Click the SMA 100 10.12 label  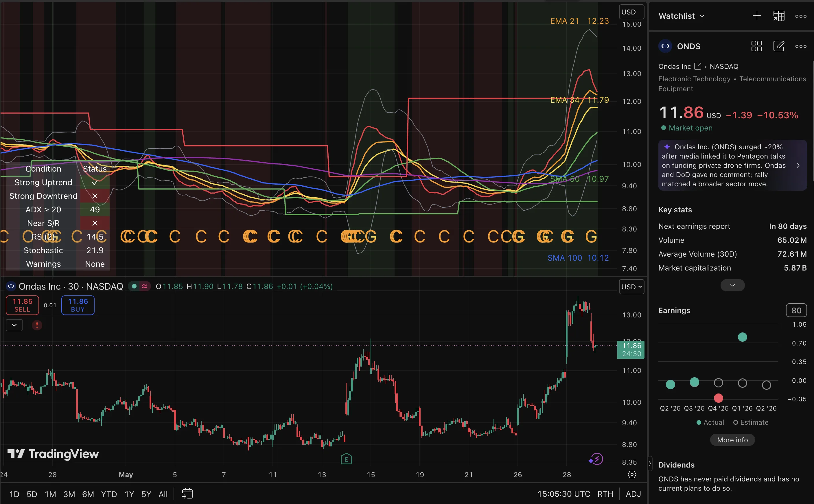click(578, 258)
